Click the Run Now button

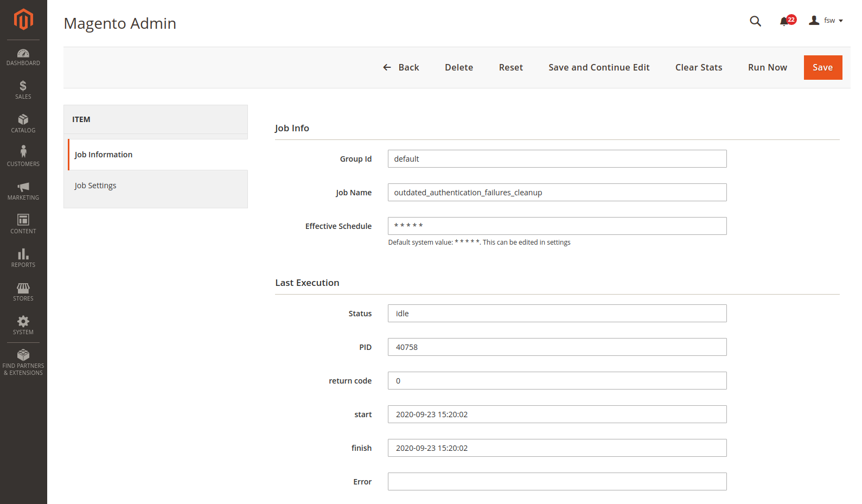[x=767, y=67]
